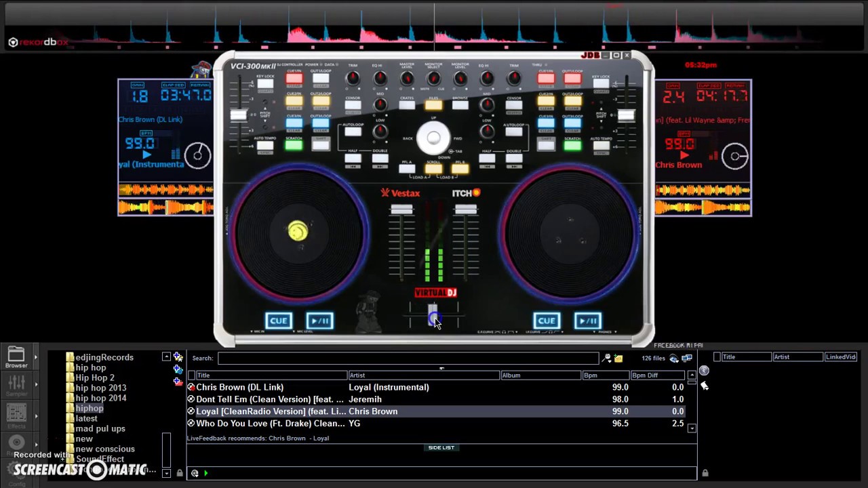Click the track icon for Who Do You Love

(x=191, y=423)
